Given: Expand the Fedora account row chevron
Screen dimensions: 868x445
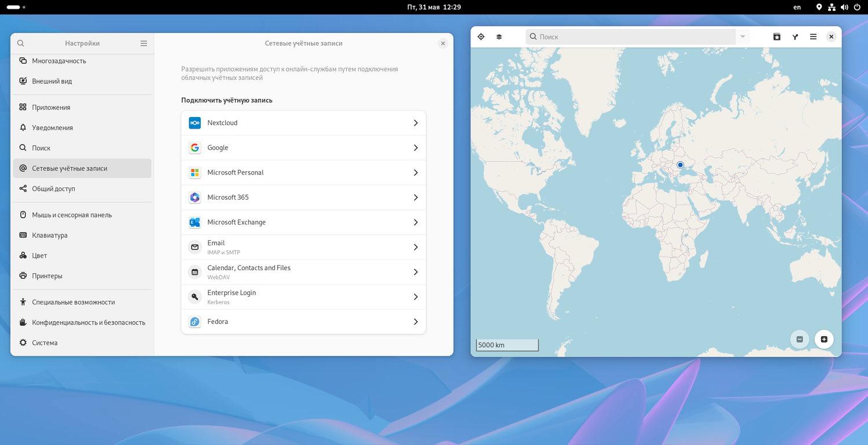Looking at the screenshot, I should (x=415, y=322).
